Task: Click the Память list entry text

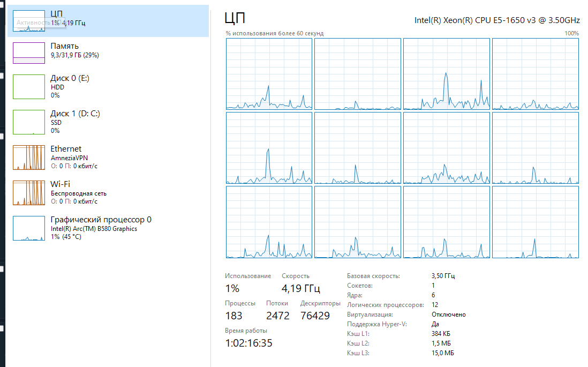Action: coord(64,46)
